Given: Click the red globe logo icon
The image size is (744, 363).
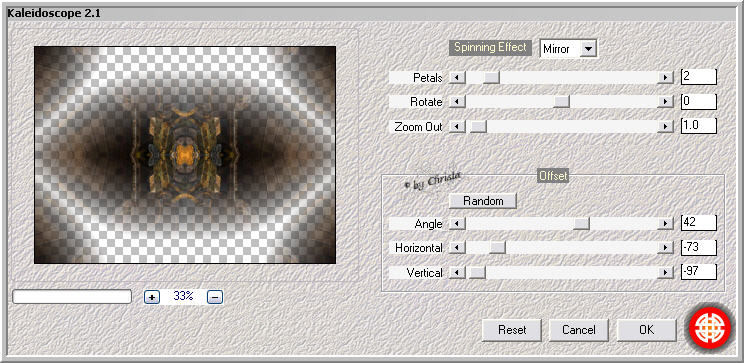Looking at the screenshot, I should (x=711, y=326).
